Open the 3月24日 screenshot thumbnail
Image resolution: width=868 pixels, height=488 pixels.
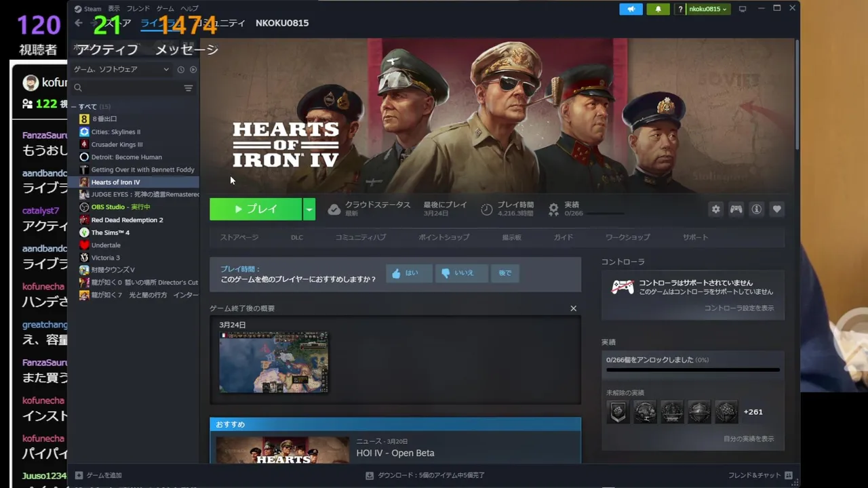tap(274, 363)
